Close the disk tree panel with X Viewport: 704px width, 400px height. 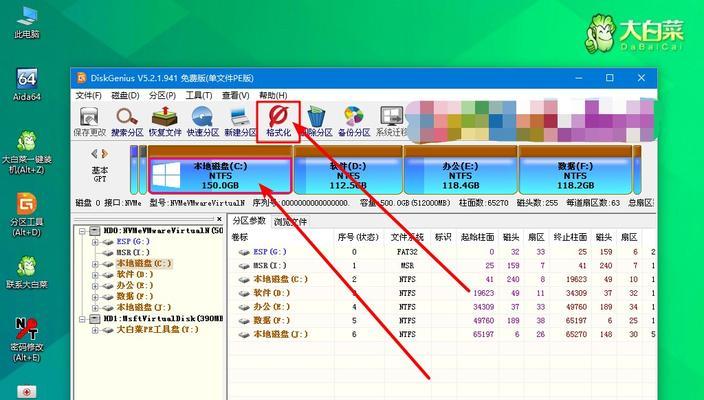(219, 219)
